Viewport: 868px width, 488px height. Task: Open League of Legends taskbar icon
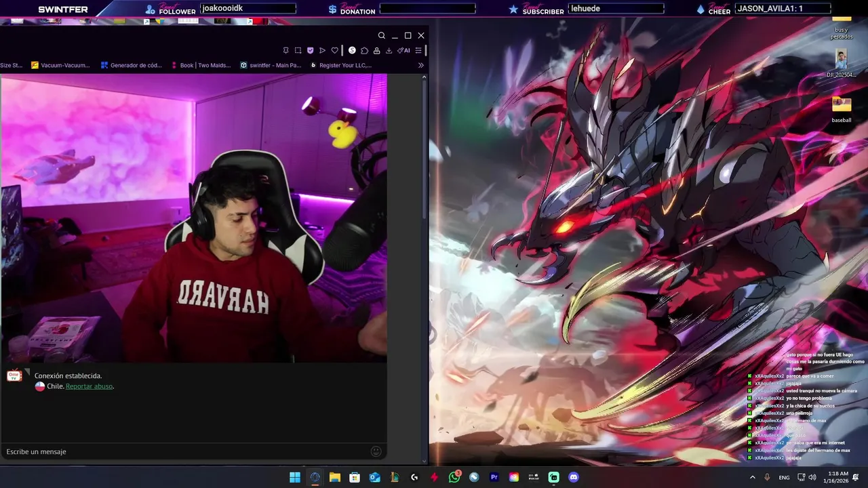pos(395,477)
